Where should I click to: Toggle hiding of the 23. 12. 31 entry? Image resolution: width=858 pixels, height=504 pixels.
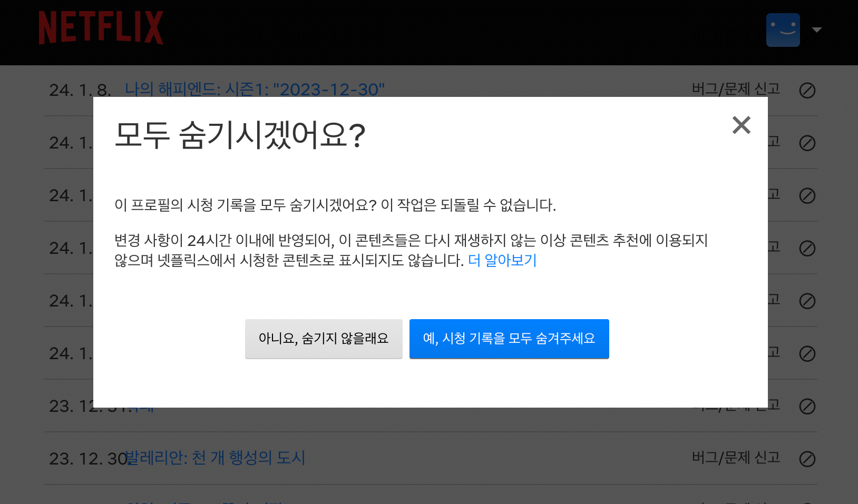tap(808, 406)
